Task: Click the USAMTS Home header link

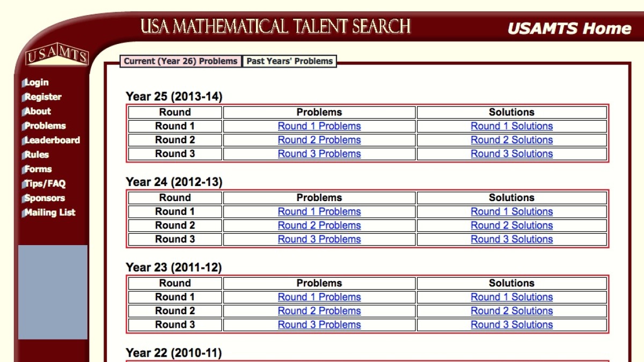Action: pyautogui.click(x=569, y=28)
